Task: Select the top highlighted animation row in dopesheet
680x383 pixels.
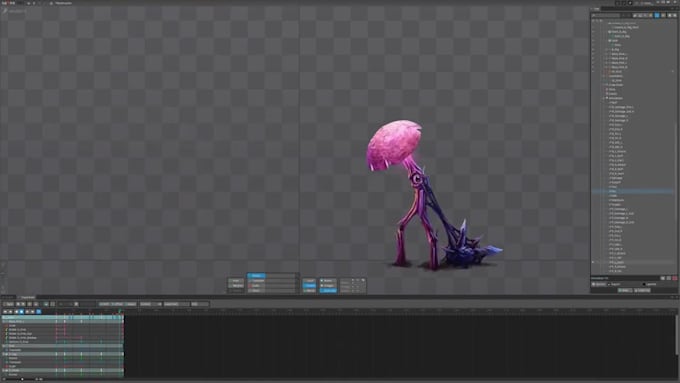Action: click(62, 318)
